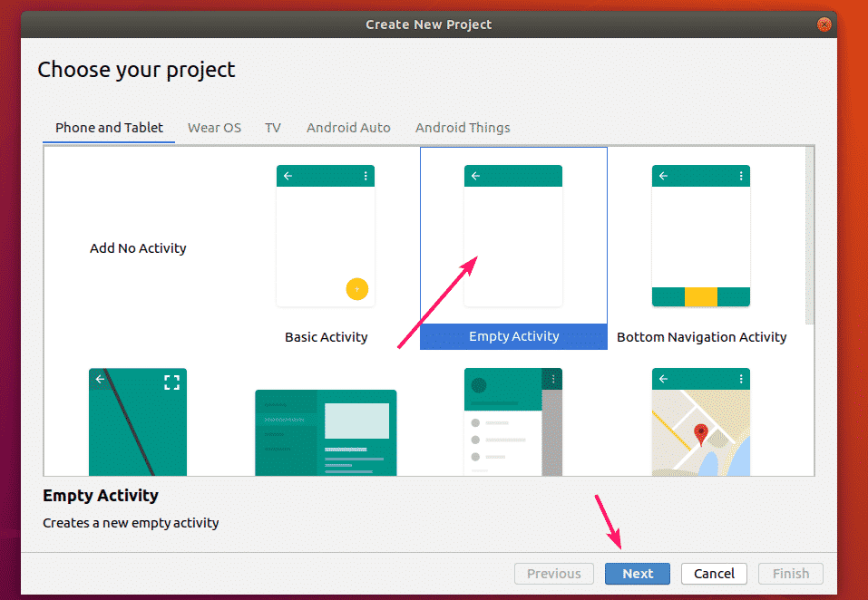Open the Wear OS tab
Image resolution: width=868 pixels, height=600 pixels.
pos(214,128)
